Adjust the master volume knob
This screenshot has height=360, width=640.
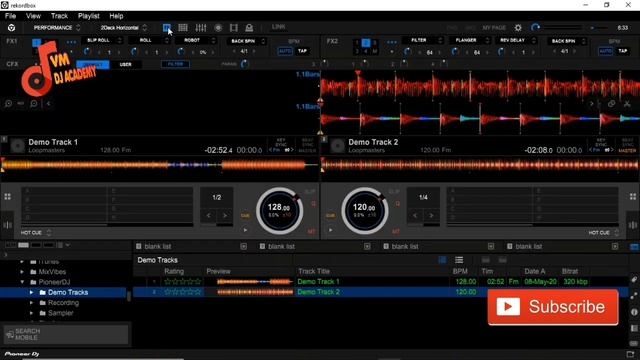tap(535, 27)
